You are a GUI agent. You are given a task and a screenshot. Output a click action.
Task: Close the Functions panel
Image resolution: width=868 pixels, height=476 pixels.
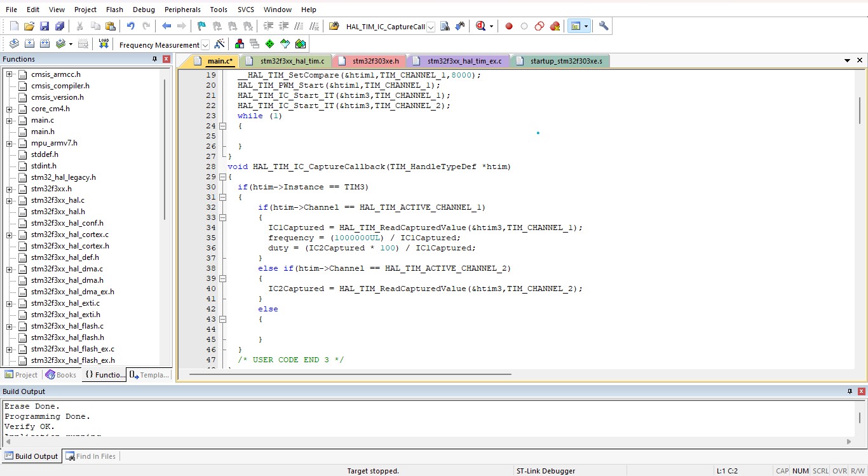166,59
